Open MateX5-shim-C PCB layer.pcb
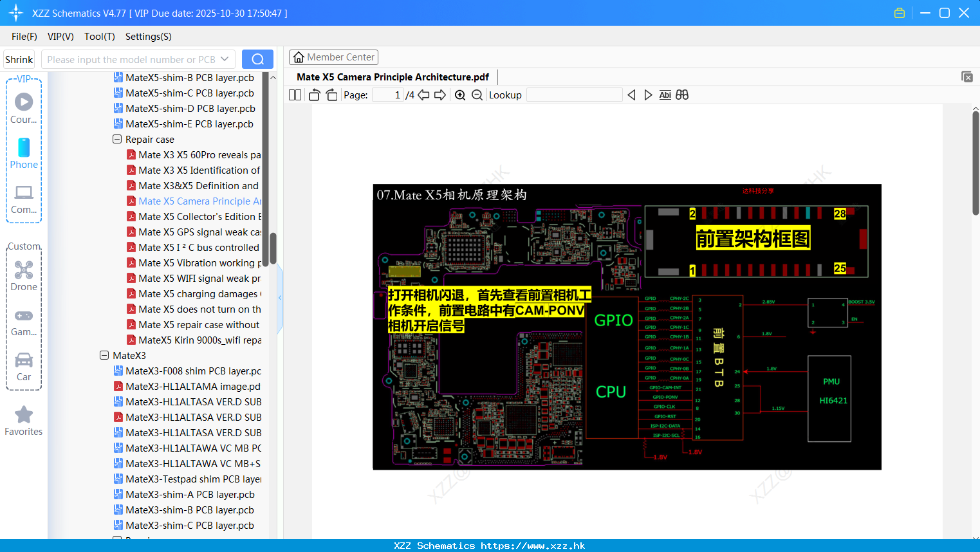Image resolution: width=980 pixels, height=552 pixels. click(184, 93)
